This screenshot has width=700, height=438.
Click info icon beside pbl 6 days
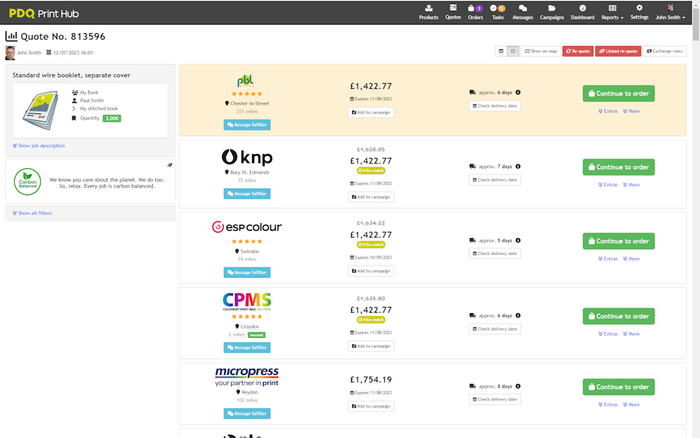click(518, 92)
